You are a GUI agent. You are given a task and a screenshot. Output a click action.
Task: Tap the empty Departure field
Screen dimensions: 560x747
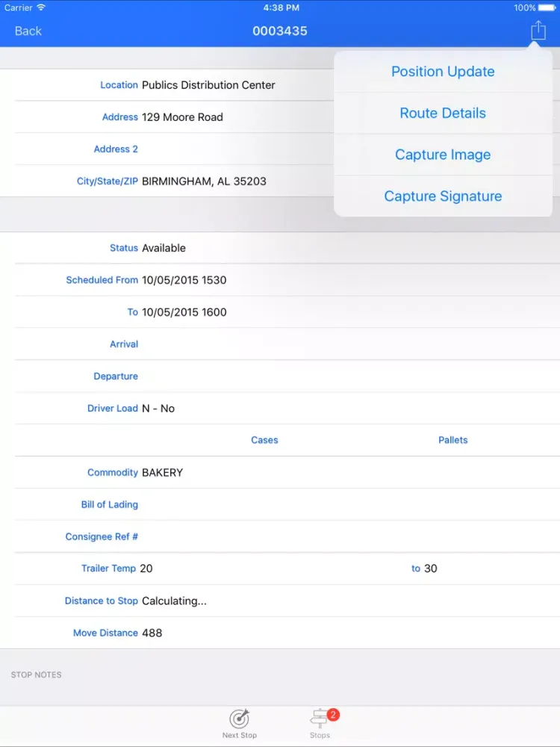(x=286, y=376)
